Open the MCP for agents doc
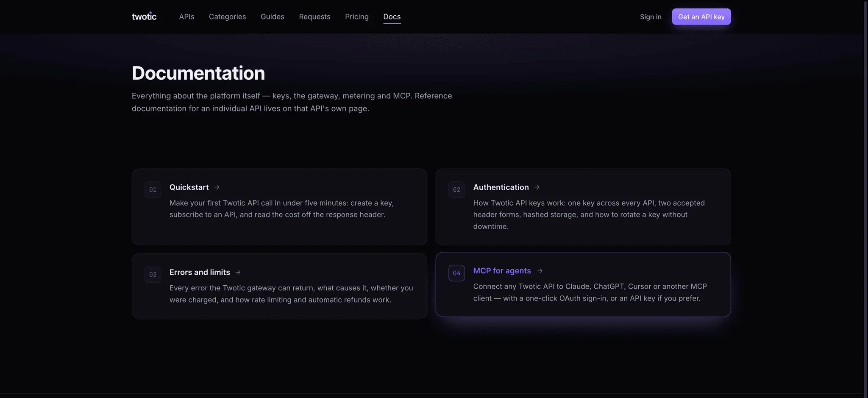Image resolution: width=868 pixels, height=398 pixels. coord(502,270)
